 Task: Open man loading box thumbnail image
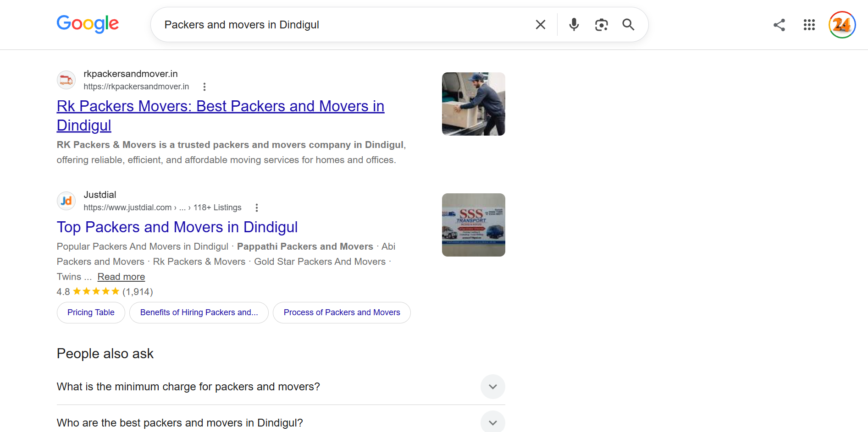pyautogui.click(x=474, y=104)
